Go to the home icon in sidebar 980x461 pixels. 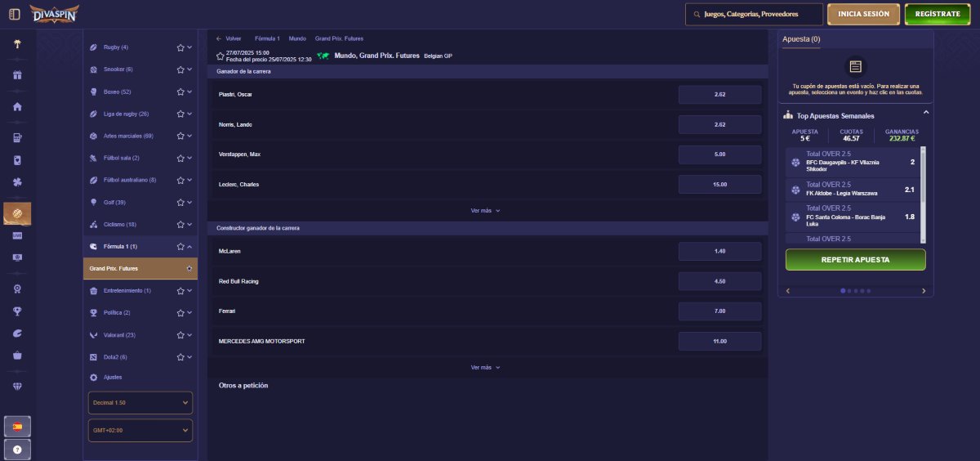[17, 107]
